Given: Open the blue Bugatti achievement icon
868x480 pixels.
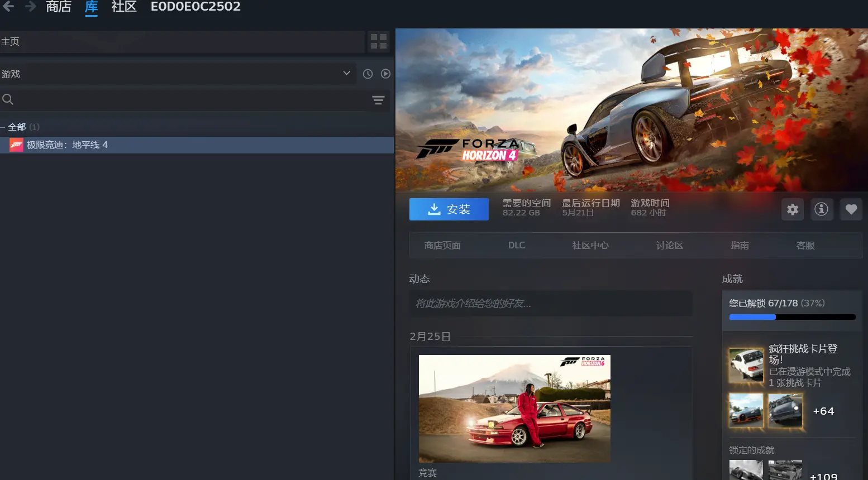Looking at the screenshot, I should (x=746, y=410).
